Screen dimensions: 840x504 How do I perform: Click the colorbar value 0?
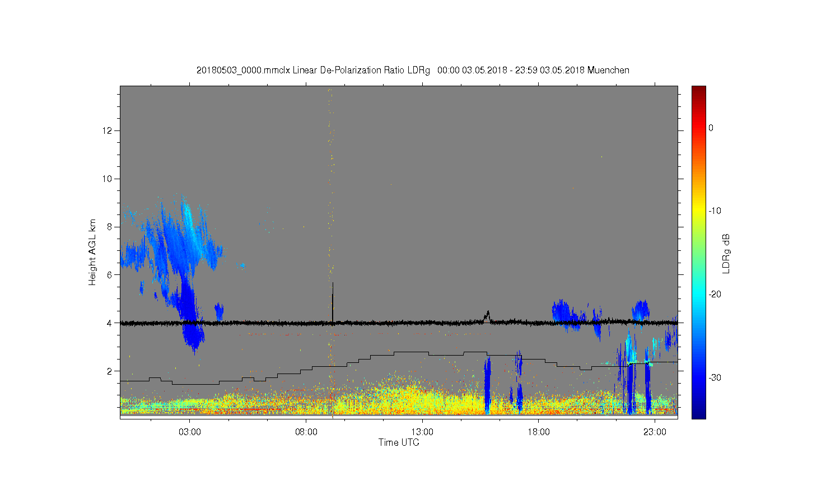[x=711, y=128]
